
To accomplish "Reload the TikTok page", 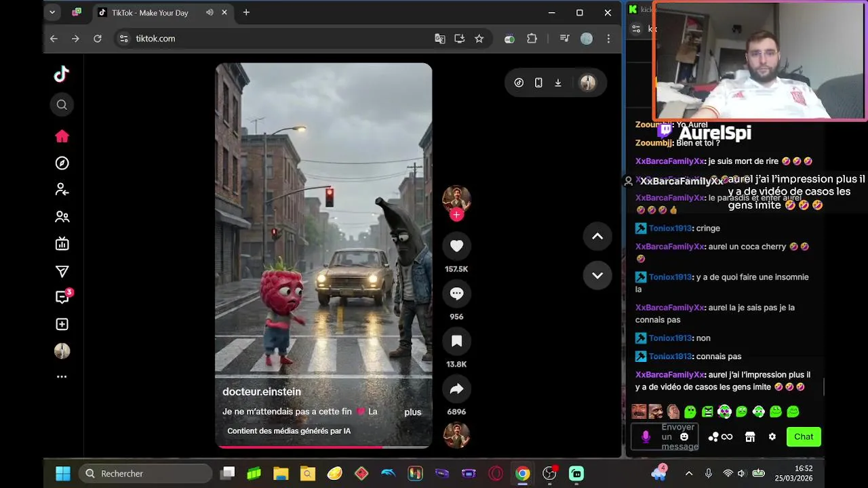I will 97,39.
